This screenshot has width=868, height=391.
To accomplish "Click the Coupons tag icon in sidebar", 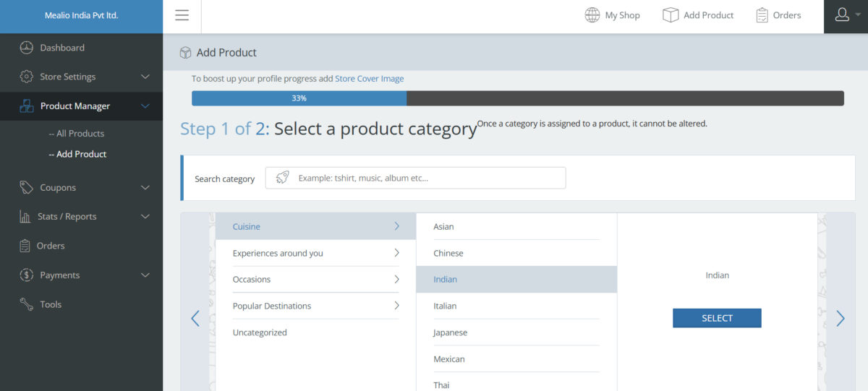I will tap(27, 187).
